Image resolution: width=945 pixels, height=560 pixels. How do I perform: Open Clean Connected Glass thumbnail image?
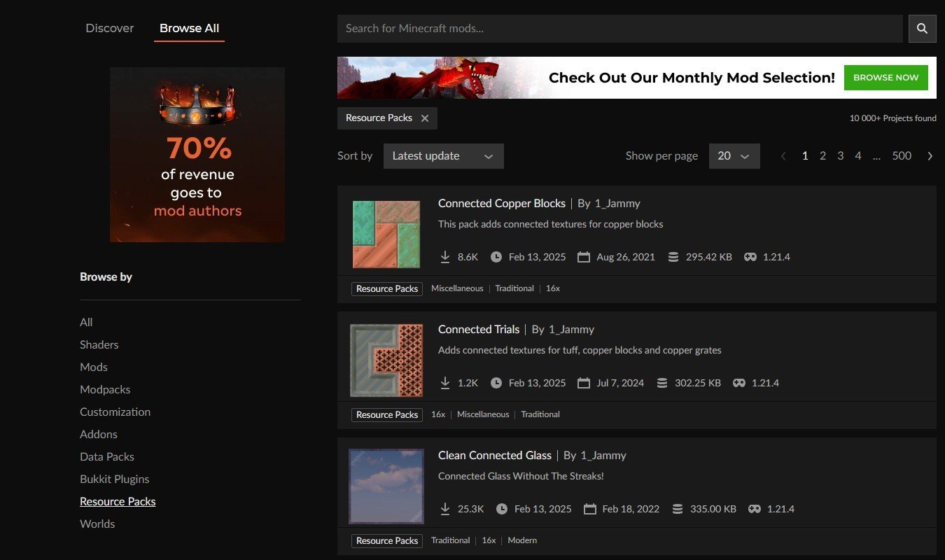(x=386, y=486)
